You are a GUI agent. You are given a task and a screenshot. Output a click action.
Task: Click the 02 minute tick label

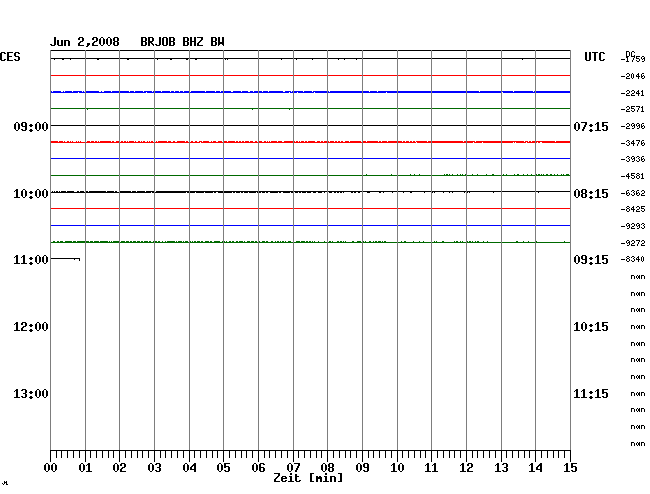[119, 468]
